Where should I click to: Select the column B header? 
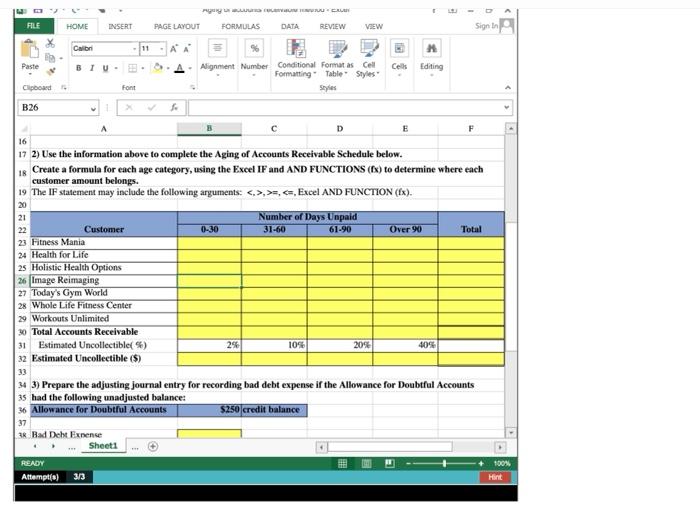tap(209, 129)
